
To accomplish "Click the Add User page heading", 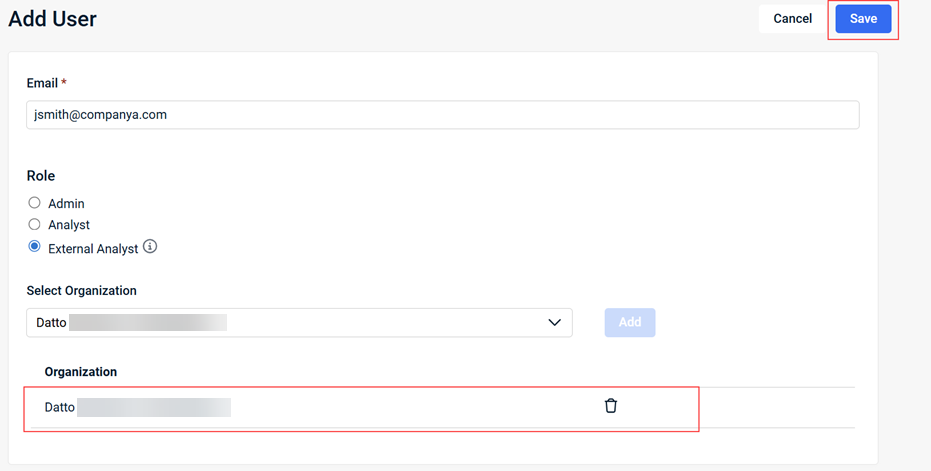I will 53,18.
